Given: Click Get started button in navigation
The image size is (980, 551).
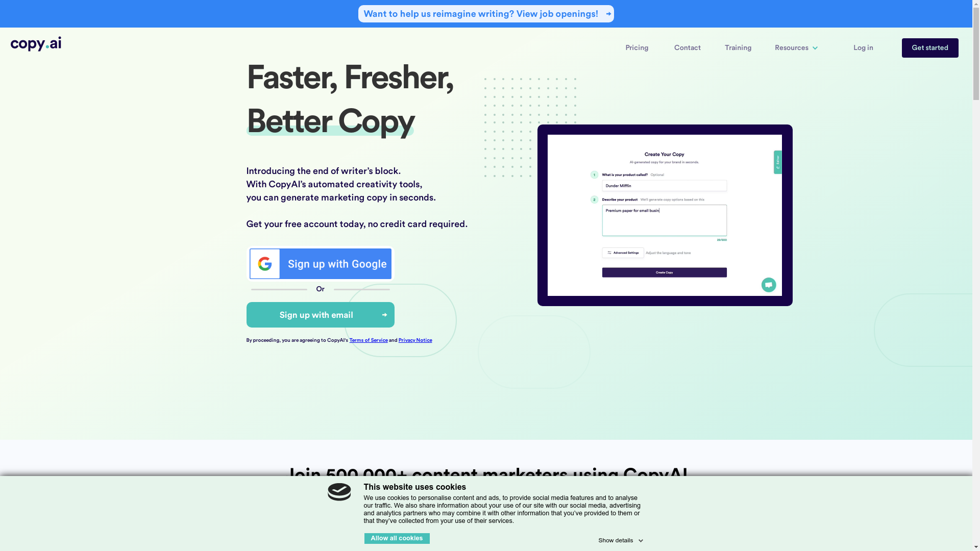Looking at the screenshot, I should 929,48.
